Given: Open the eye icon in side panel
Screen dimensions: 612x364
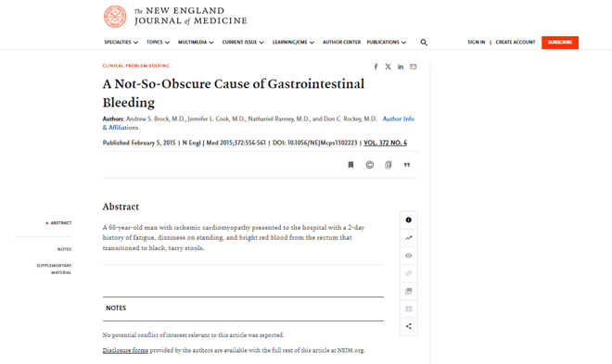Looking at the screenshot, I should pos(409,256).
